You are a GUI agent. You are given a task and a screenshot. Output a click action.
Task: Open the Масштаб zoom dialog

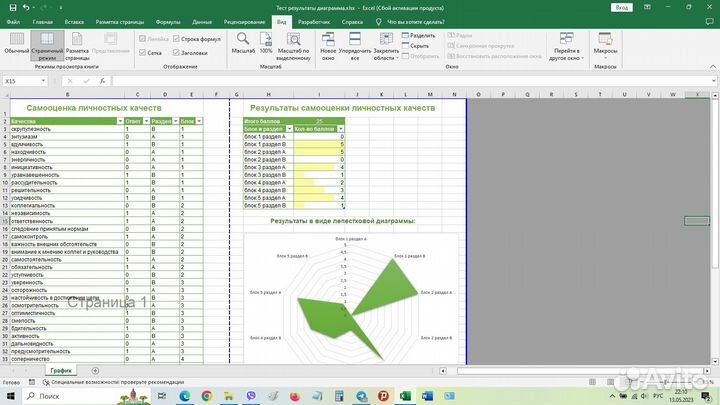click(x=243, y=44)
